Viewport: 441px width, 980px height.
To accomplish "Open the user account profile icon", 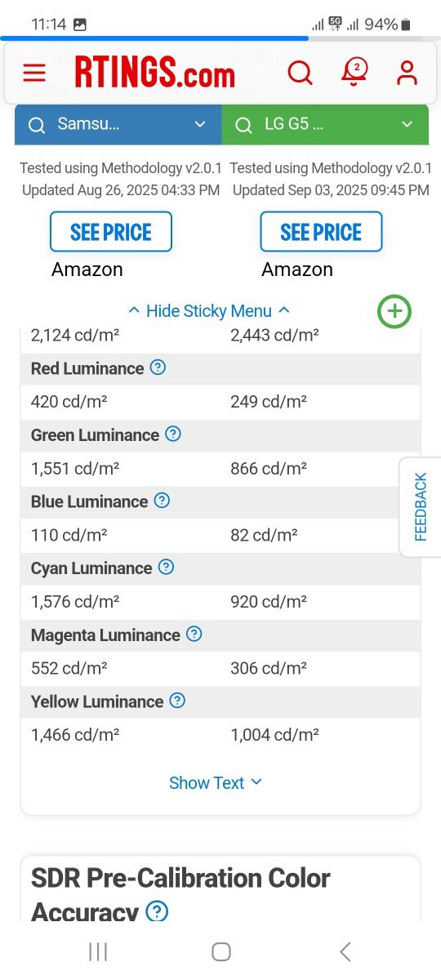I will tap(407, 73).
